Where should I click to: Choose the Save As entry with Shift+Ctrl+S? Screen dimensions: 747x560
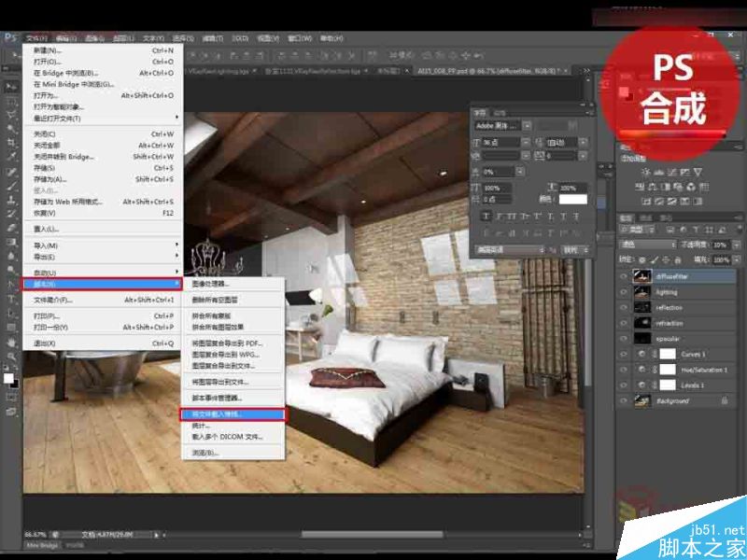(x=103, y=179)
